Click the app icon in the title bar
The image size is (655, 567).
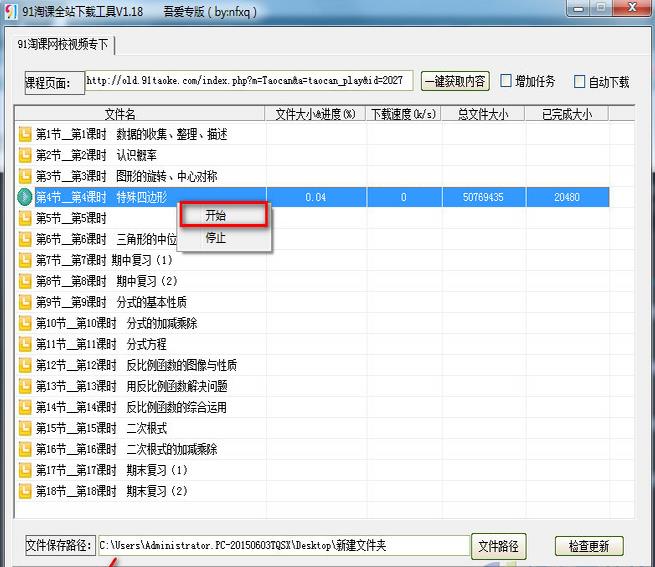(10, 11)
